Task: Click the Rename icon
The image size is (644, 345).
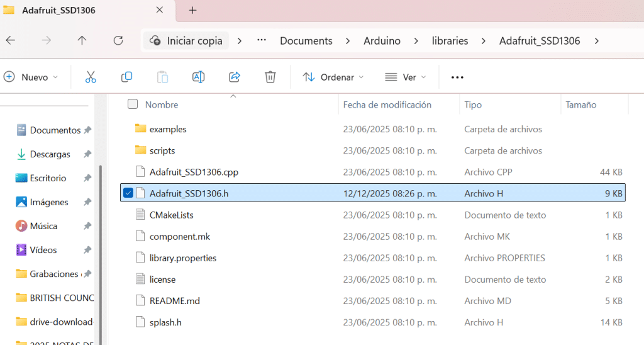Action: click(x=198, y=77)
